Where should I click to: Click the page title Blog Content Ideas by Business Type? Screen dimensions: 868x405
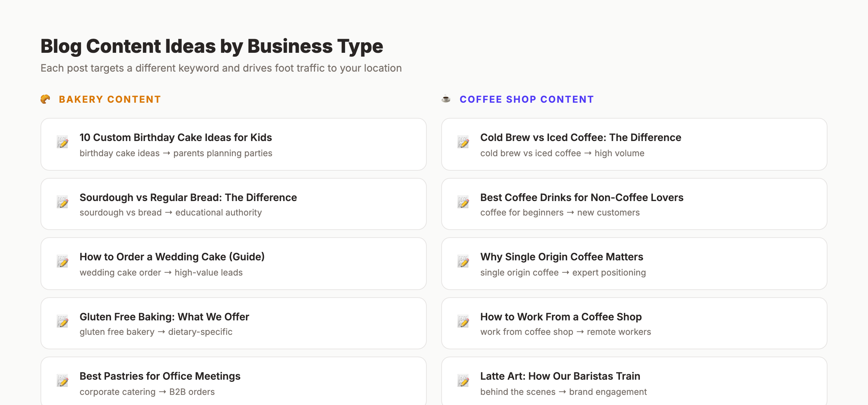tap(212, 46)
